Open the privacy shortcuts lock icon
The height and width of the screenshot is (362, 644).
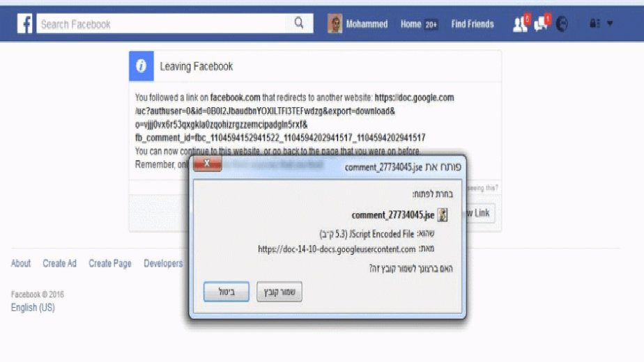(x=595, y=24)
